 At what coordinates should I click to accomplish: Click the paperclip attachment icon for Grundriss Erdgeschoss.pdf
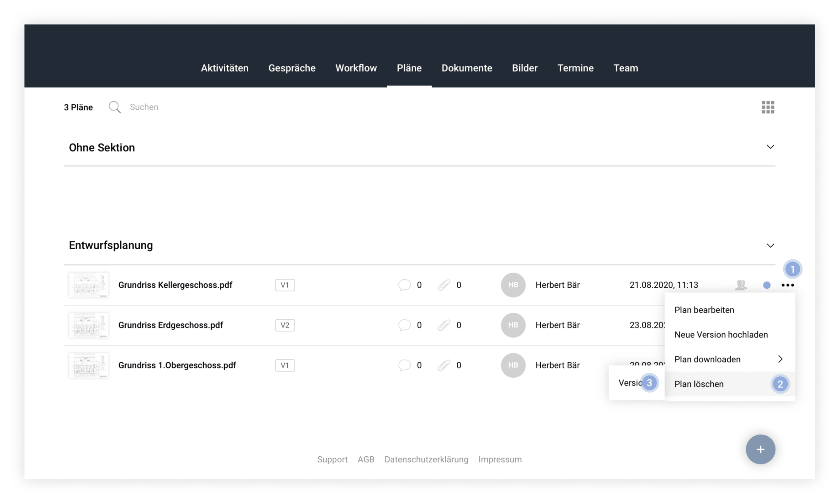coord(444,325)
